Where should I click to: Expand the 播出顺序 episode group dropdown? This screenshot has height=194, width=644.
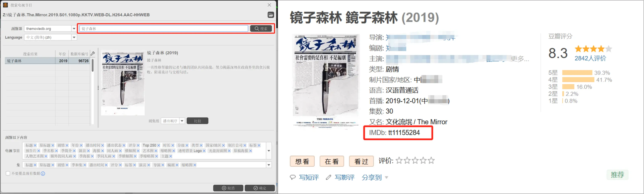pyautogui.click(x=182, y=121)
